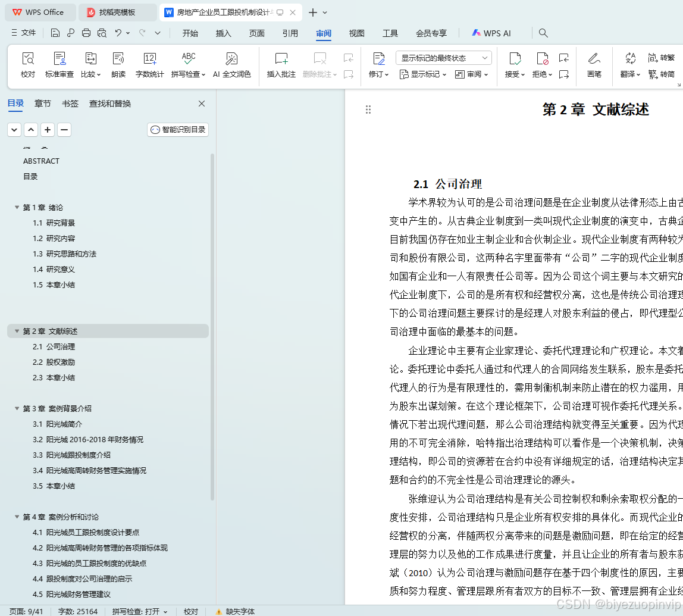Switch to the 章节 navigation tab

(x=43, y=104)
